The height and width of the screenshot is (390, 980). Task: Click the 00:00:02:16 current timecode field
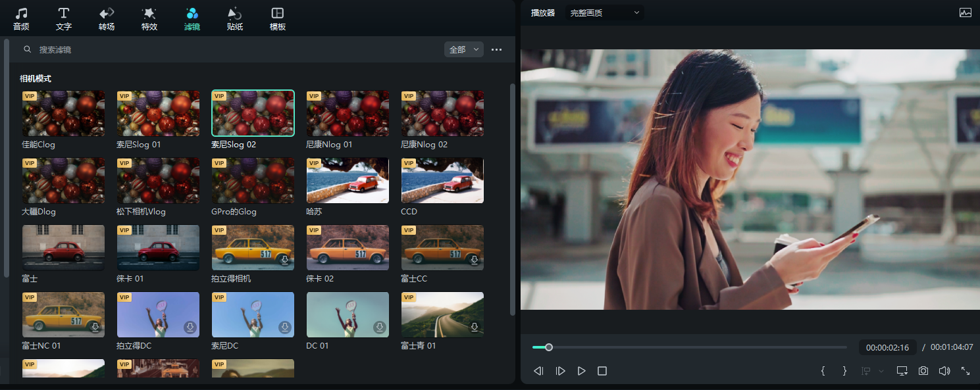click(887, 347)
